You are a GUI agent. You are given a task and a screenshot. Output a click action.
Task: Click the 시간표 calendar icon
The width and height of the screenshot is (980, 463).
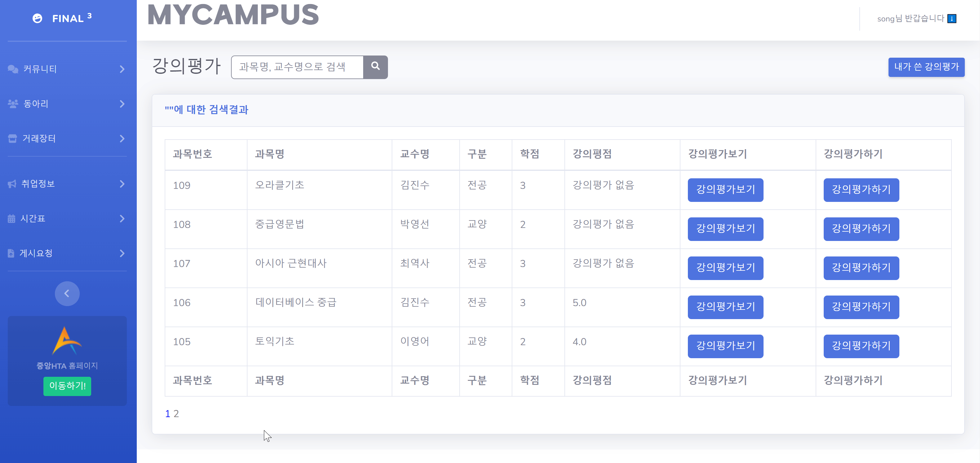point(11,218)
